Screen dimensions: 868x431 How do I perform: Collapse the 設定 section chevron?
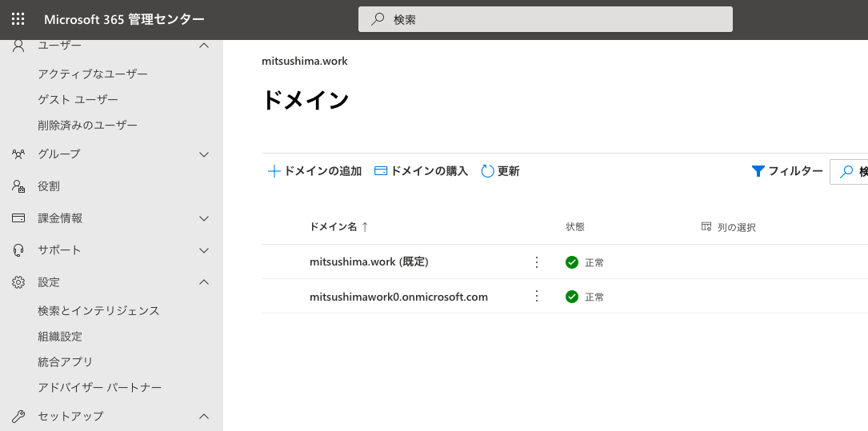click(204, 282)
